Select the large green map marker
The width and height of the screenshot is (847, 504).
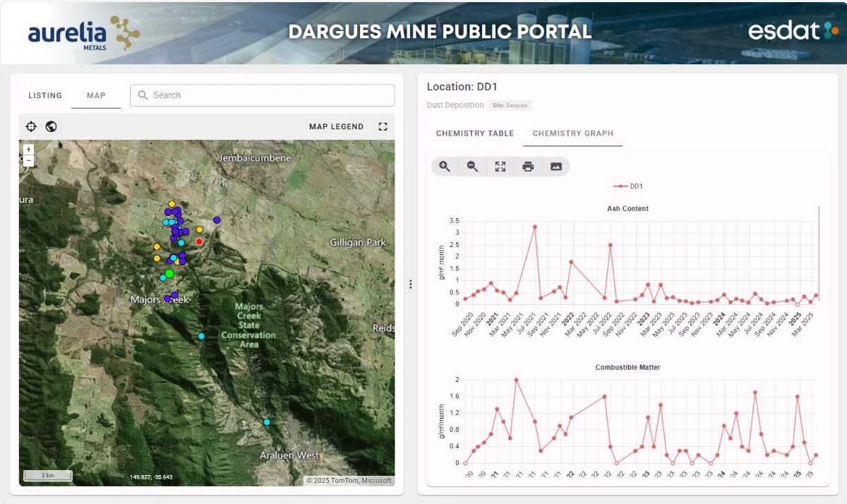pyautogui.click(x=169, y=273)
